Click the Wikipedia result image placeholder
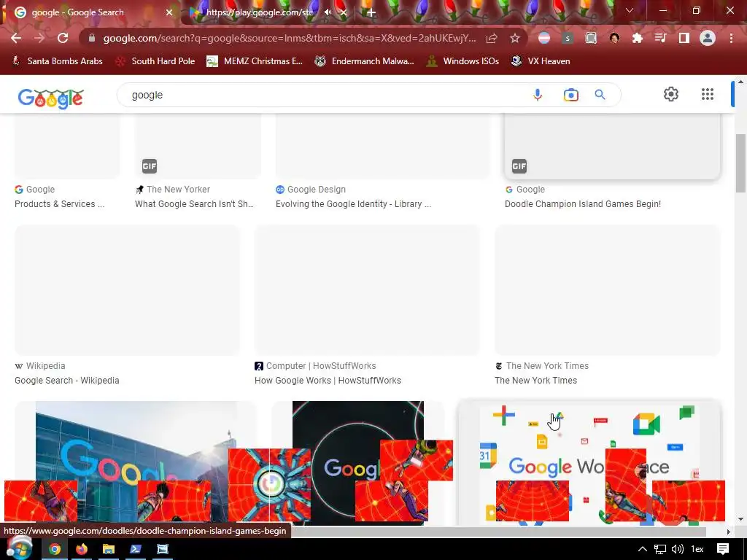747x560 pixels. tap(127, 289)
